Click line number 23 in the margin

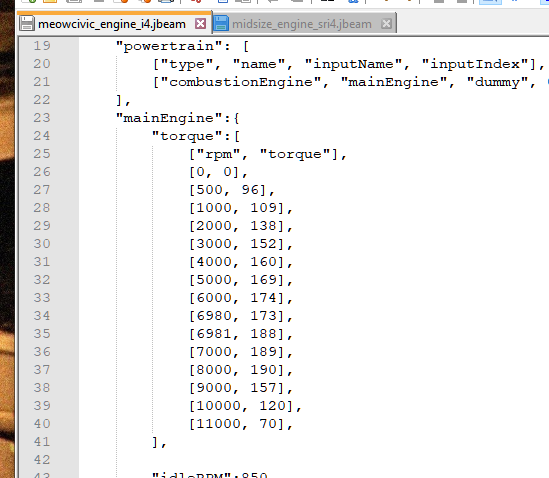click(x=42, y=118)
